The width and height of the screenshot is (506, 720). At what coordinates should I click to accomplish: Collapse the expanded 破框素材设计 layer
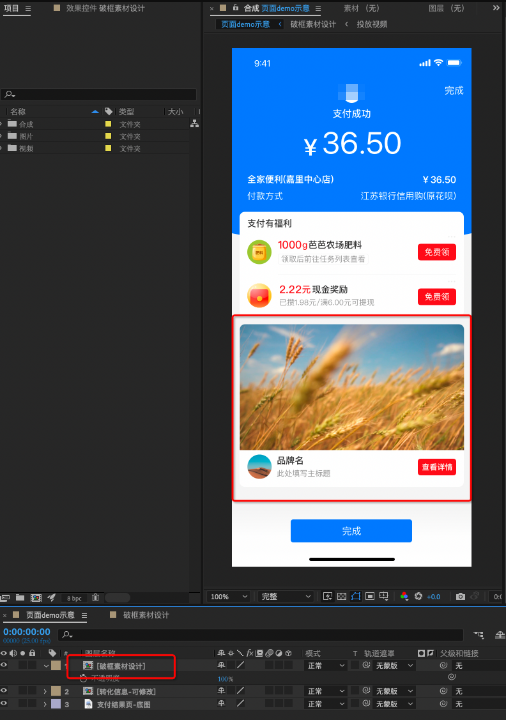click(x=46, y=665)
